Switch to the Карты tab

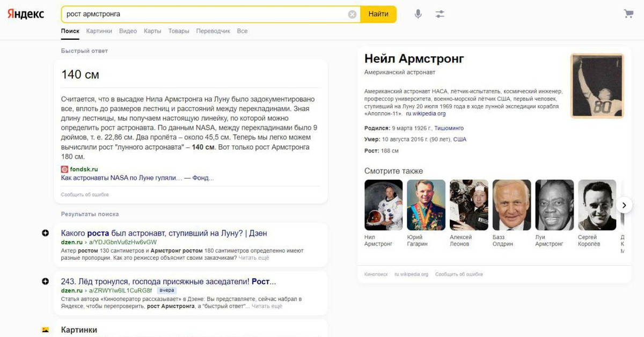click(x=152, y=31)
